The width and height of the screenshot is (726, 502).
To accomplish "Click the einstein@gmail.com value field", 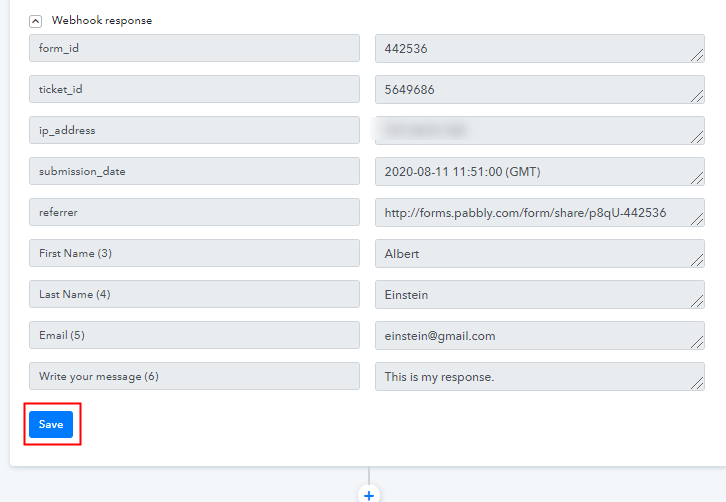I will click(539, 335).
